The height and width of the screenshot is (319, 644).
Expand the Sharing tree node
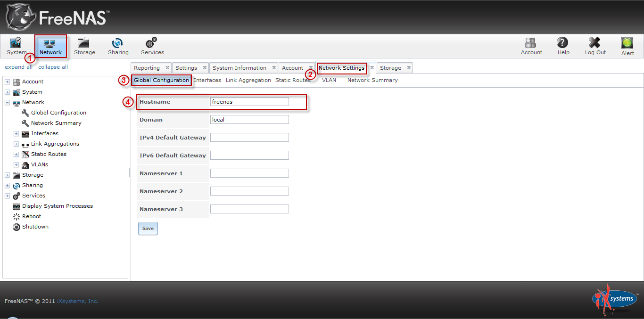tap(7, 185)
